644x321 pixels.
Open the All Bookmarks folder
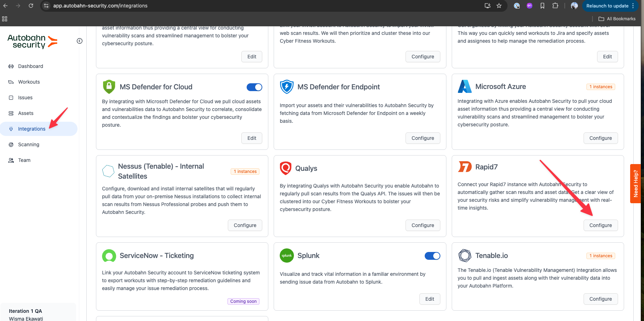617,19
